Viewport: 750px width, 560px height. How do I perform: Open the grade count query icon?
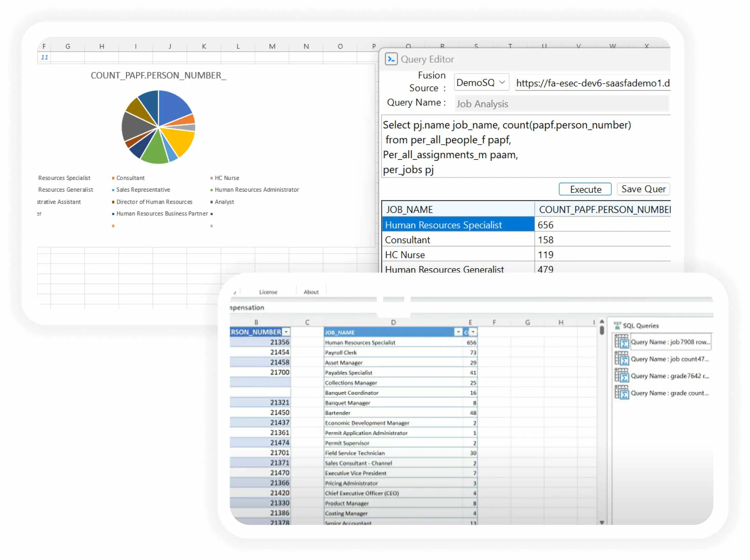point(622,393)
